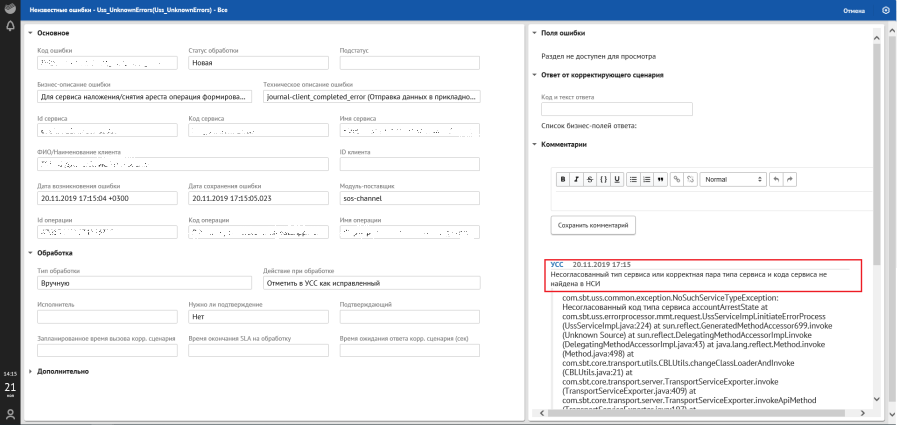Insert a blockquote in the comment
Image resolution: width=900 pixels, height=425 pixels.
pyautogui.click(x=660, y=179)
